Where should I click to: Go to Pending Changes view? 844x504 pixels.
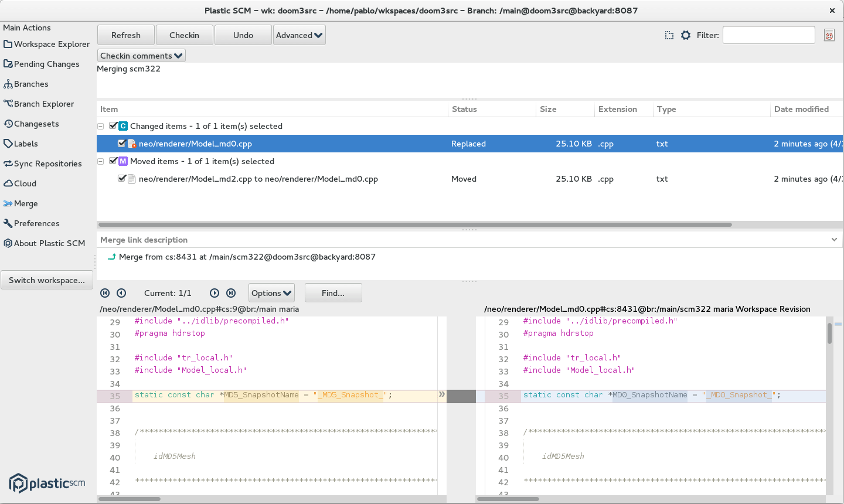click(42, 64)
